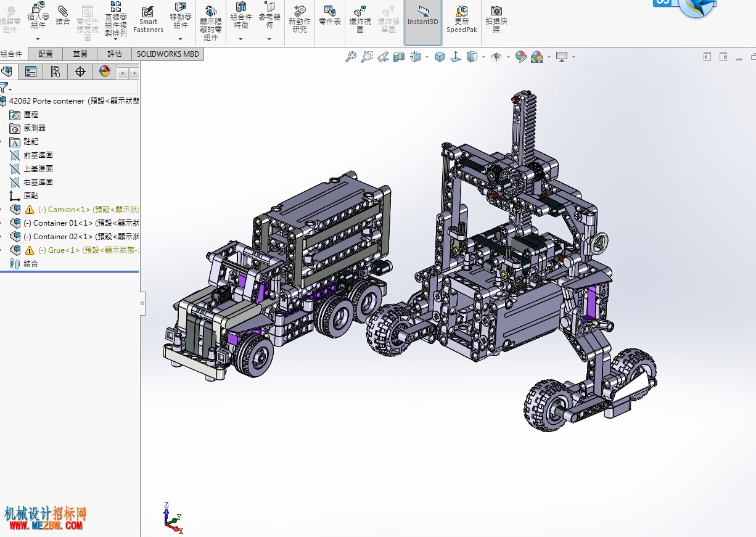Switch to the 評估 (Evaluate) tab
The width and height of the screenshot is (756, 537).
tap(115, 54)
